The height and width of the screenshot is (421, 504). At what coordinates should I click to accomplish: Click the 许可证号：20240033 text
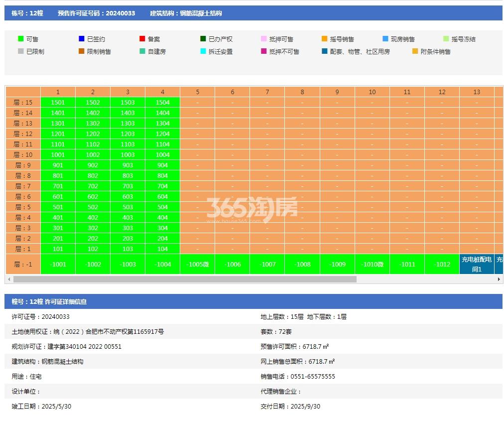coord(40,317)
